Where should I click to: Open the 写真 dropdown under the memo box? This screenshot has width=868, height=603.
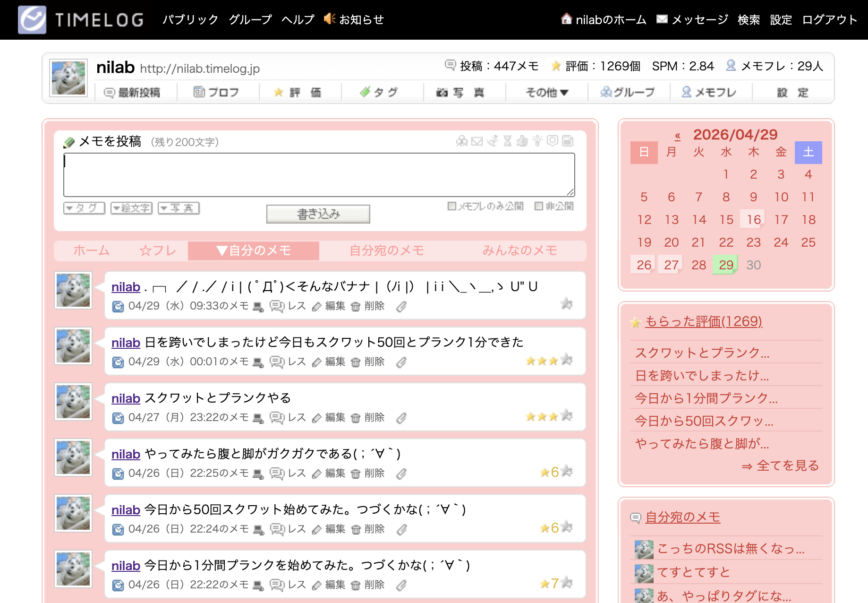(179, 208)
